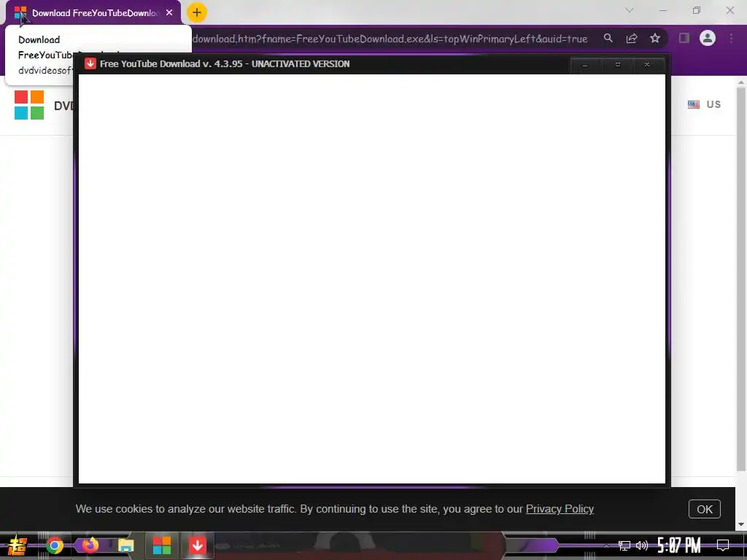
Task: Click the US flag icon
Action: [694, 104]
